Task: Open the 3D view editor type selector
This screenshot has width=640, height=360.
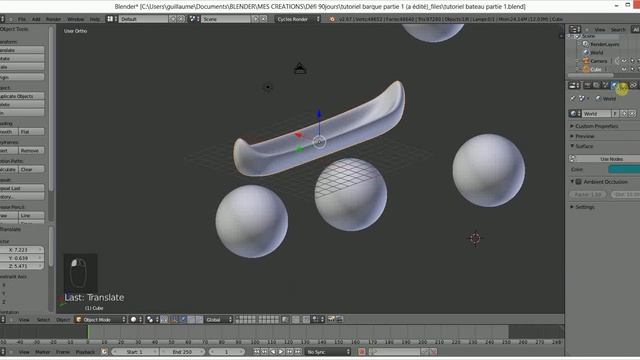Action: click(x=3, y=320)
